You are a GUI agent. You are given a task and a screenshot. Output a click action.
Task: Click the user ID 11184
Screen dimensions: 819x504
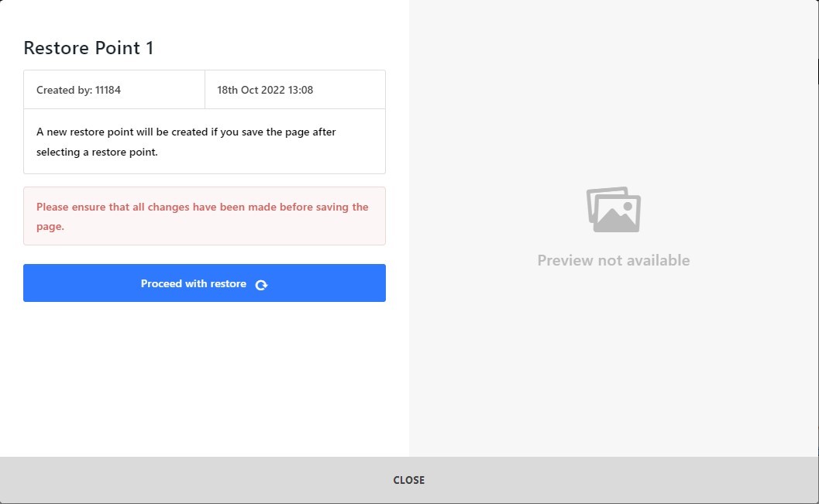pos(108,90)
